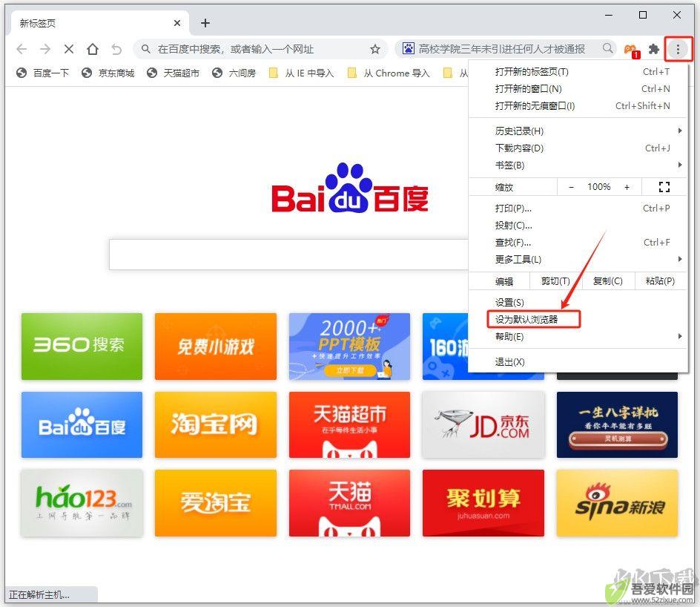Expand the 书签(B) submenu
Screen dimensions: 700x607
[x=578, y=165]
